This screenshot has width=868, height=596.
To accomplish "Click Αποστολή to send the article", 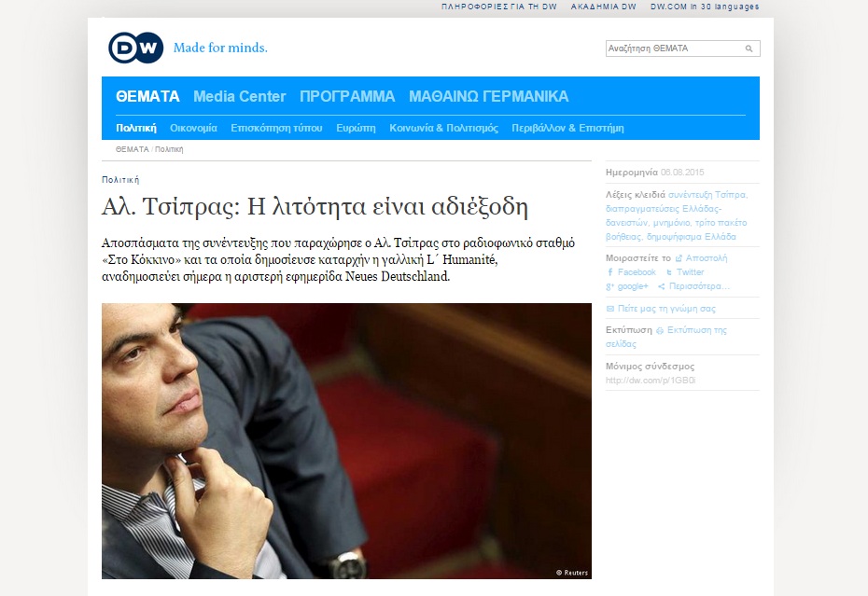I will 706,258.
